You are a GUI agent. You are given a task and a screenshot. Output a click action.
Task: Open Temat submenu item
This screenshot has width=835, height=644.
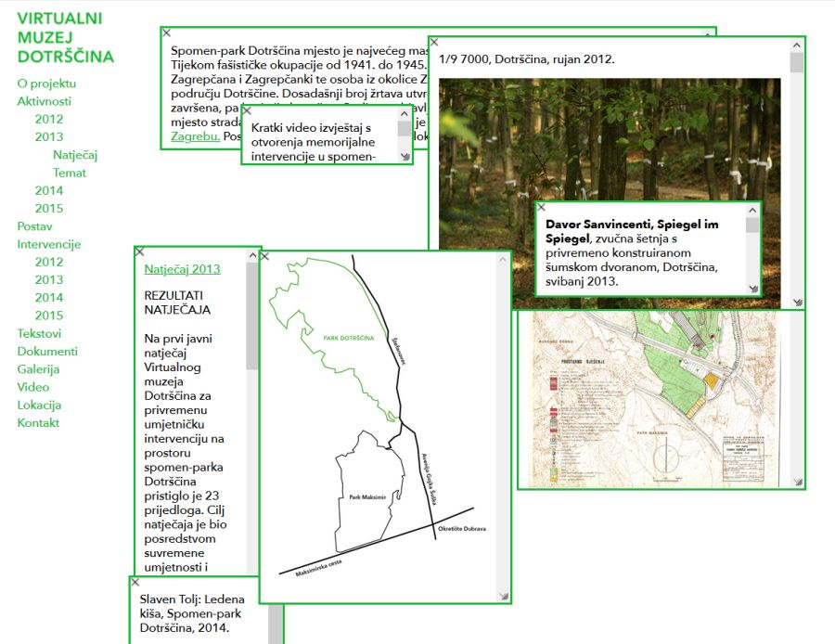70,173
